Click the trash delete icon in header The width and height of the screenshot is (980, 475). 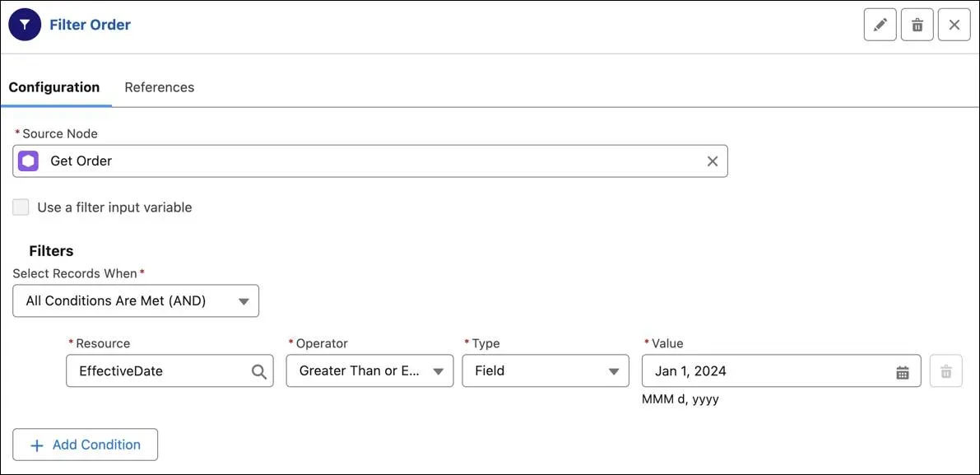tap(917, 25)
